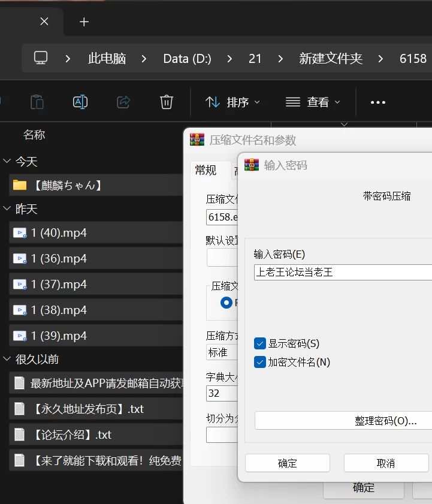Select the 6158 breadcrumb

[x=413, y=59]
